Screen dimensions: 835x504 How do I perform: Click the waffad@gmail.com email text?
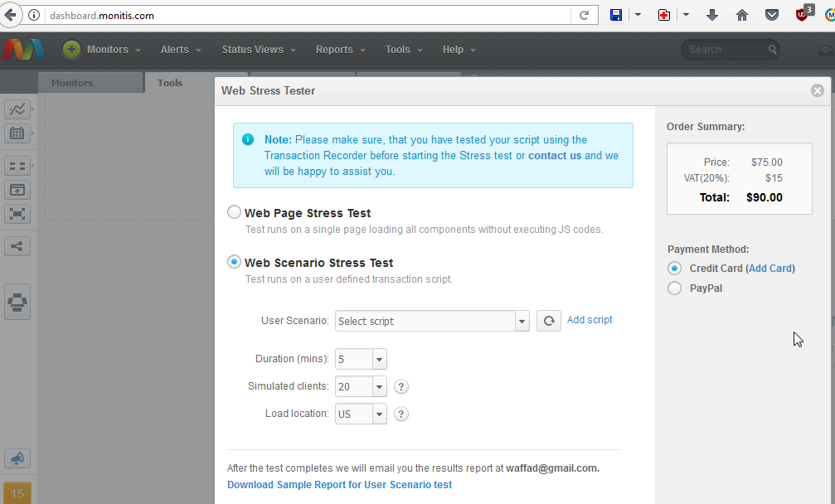(x=552, y=468)
